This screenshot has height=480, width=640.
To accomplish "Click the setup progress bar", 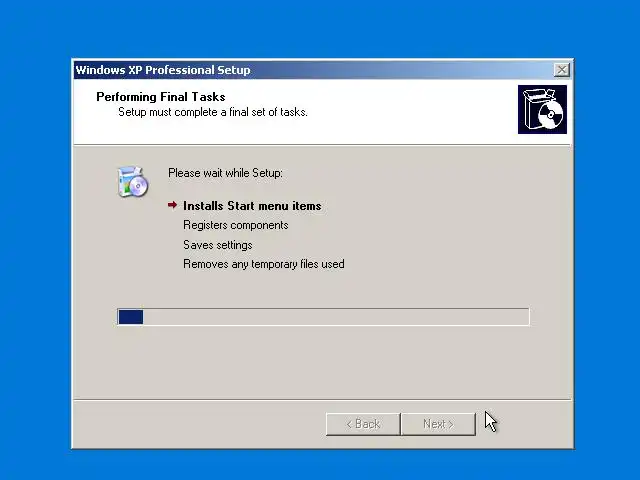I will [x=323, y=317].
